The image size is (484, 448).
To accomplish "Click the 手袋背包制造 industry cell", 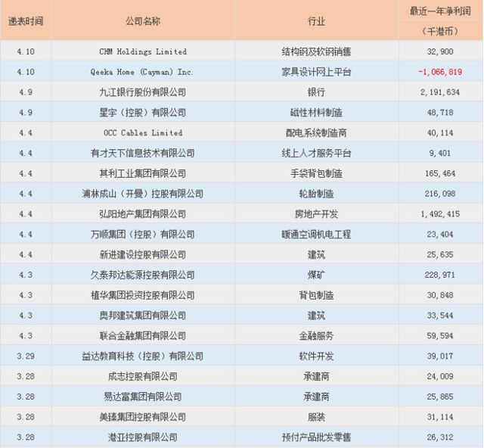I will (x=316, y=173).
